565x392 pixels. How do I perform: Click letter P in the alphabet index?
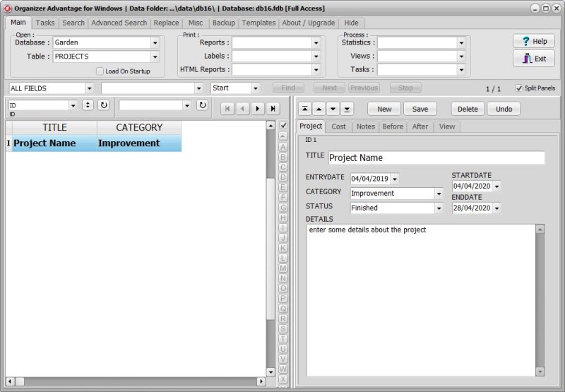(283, 298)
